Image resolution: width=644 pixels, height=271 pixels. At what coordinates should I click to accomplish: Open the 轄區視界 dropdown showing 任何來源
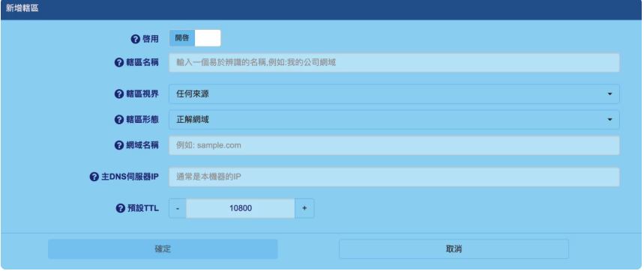point(394,94)
